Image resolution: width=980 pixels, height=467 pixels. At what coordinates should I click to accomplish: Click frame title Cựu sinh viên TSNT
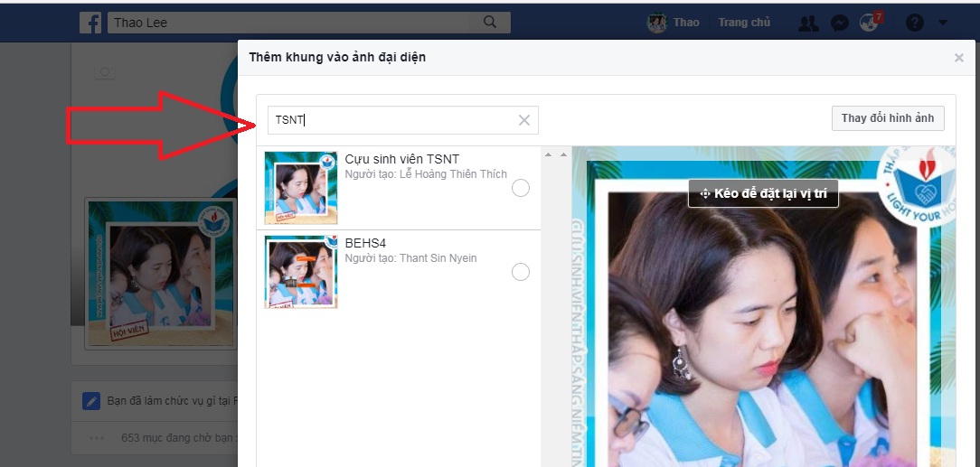402,159
